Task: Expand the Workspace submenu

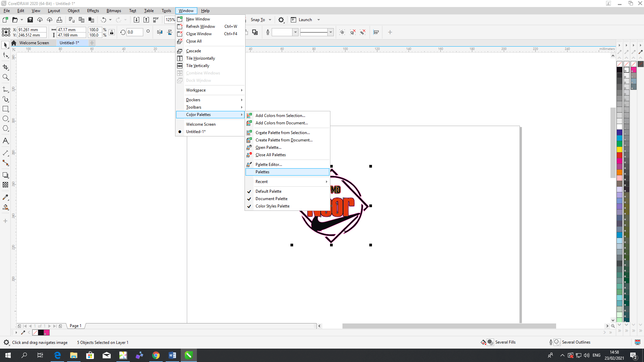Action: coord(210,90)
